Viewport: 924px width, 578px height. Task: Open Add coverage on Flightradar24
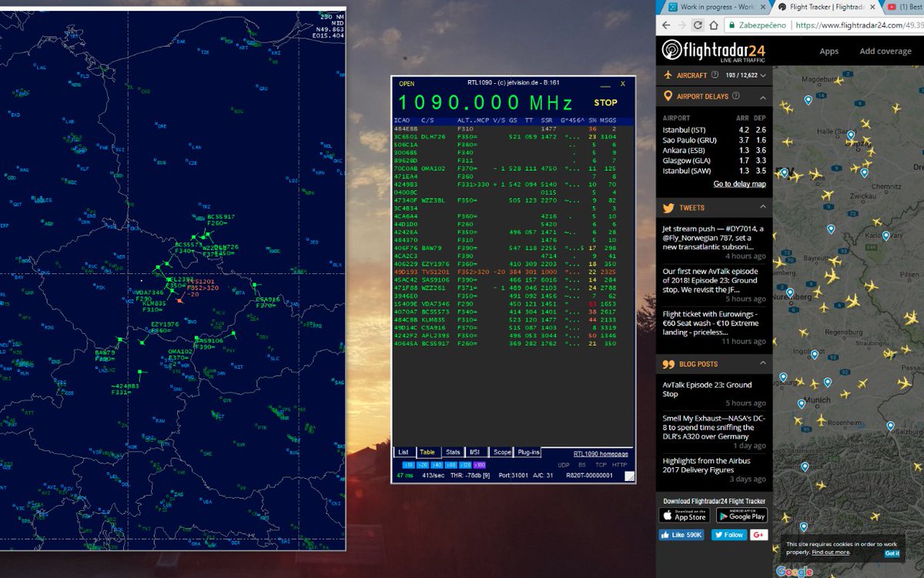click(x=885, y=52)
